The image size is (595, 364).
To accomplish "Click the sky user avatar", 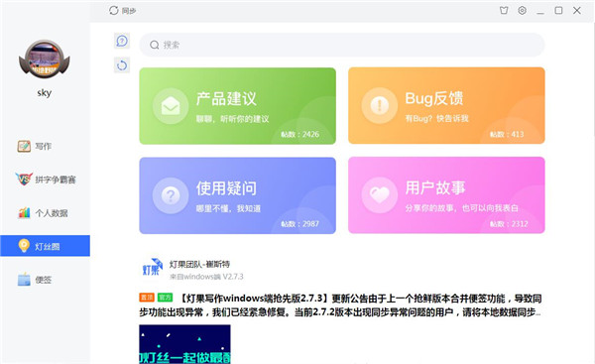I will pos(45,60).
